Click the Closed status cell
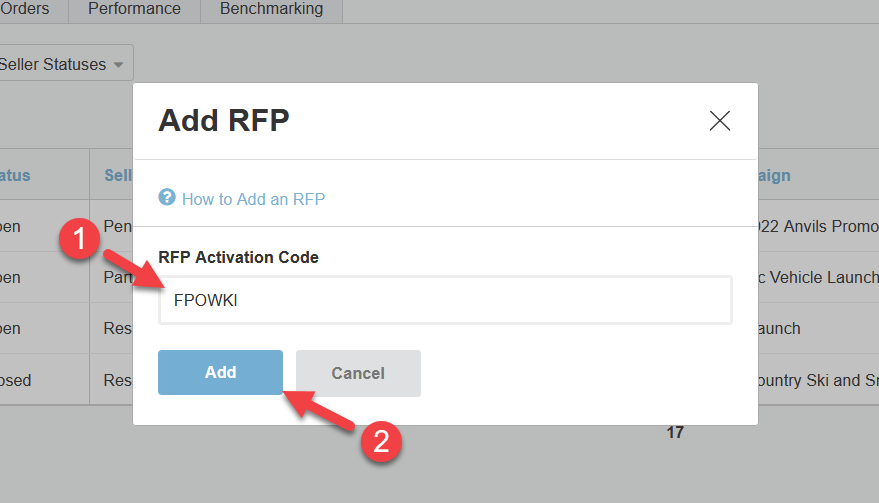The image size is (879, 503). pyautogui.click(x=15, y=379)
